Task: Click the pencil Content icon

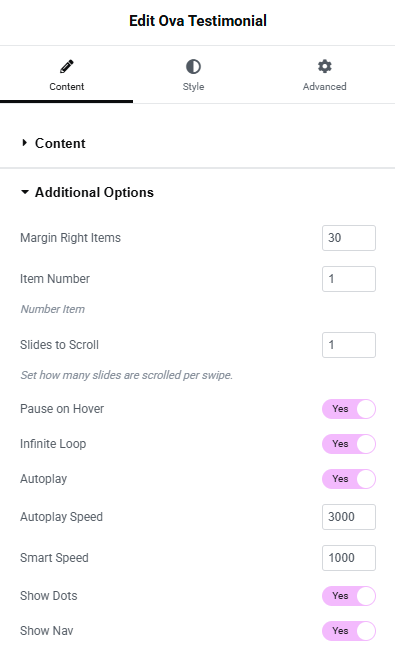Action: pos(67,66)
